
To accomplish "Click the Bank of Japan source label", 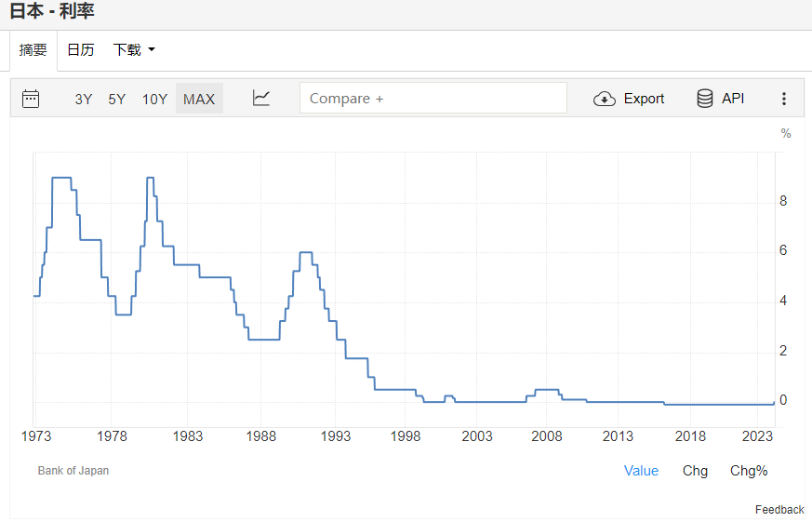I will click(73, 471).
